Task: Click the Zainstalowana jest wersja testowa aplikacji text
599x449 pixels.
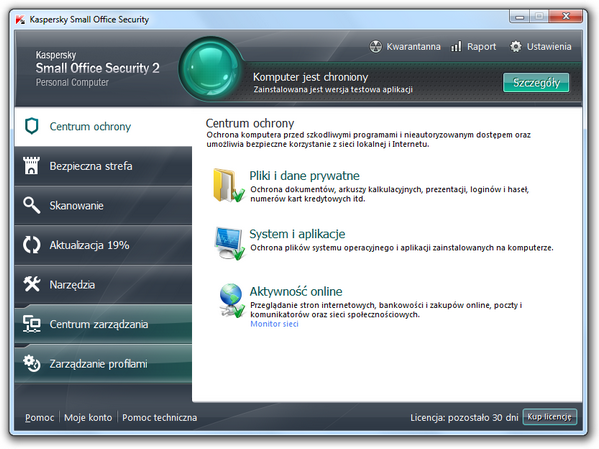Action: pos(333,89)
